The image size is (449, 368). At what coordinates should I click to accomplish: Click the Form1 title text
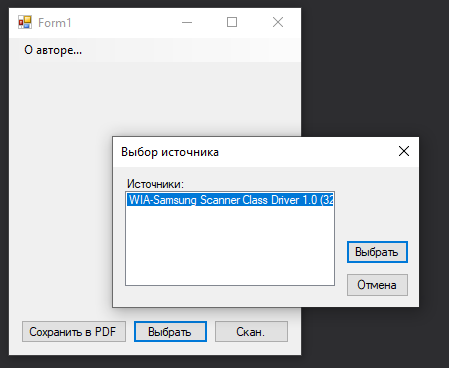pyautogui.click(x=55, y=23)
